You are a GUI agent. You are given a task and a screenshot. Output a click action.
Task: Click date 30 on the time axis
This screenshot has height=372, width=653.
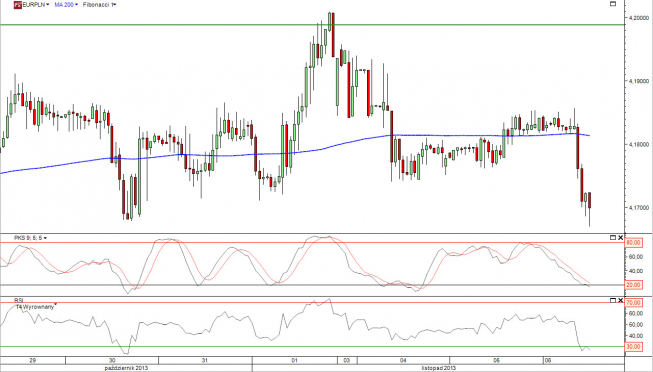click(112, 360)
